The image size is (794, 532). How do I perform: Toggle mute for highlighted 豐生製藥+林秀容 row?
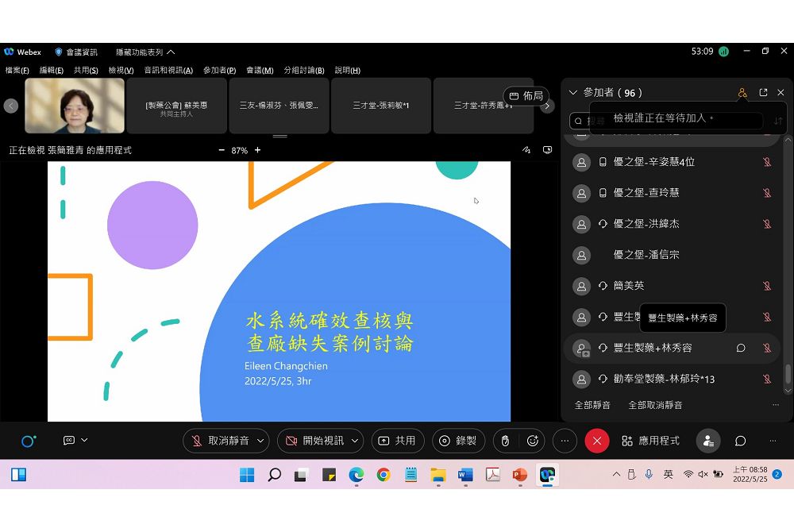(767, 349)
